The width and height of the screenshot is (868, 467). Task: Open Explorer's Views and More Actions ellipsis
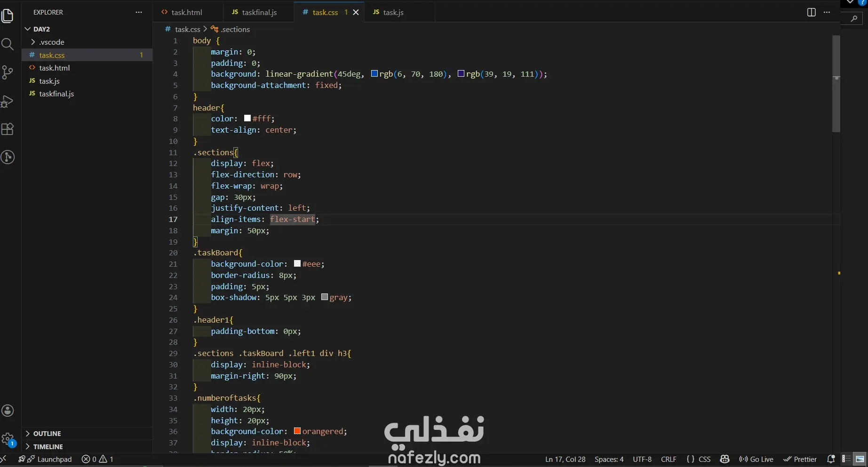tap(139, 12)
